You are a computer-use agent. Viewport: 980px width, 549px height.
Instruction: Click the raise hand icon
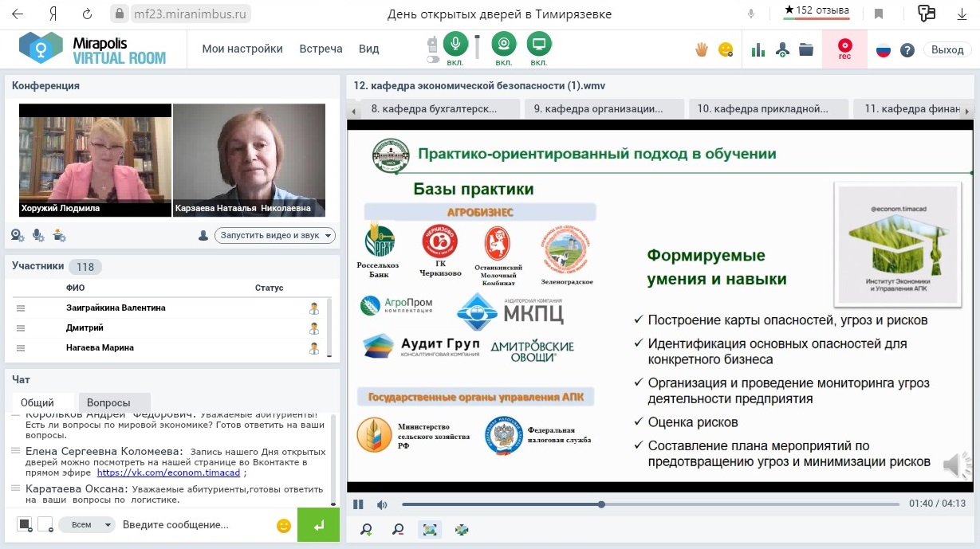pyautogui.click(x=702, y=49)
